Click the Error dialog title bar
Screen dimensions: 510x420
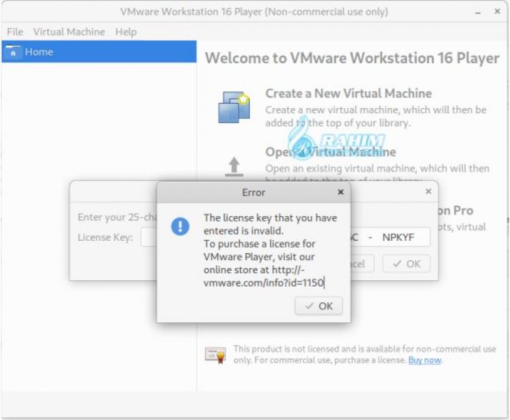click(x=254, y=192)
